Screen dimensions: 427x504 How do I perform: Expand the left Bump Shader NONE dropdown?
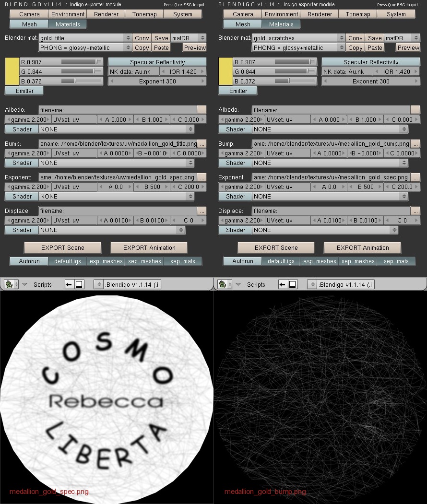[x=117, y=163]
